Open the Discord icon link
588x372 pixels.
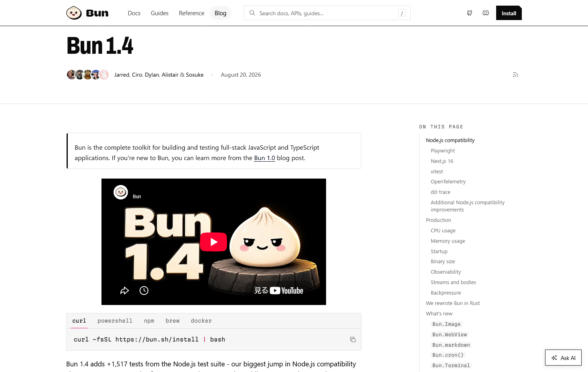[x=486, y=13]
